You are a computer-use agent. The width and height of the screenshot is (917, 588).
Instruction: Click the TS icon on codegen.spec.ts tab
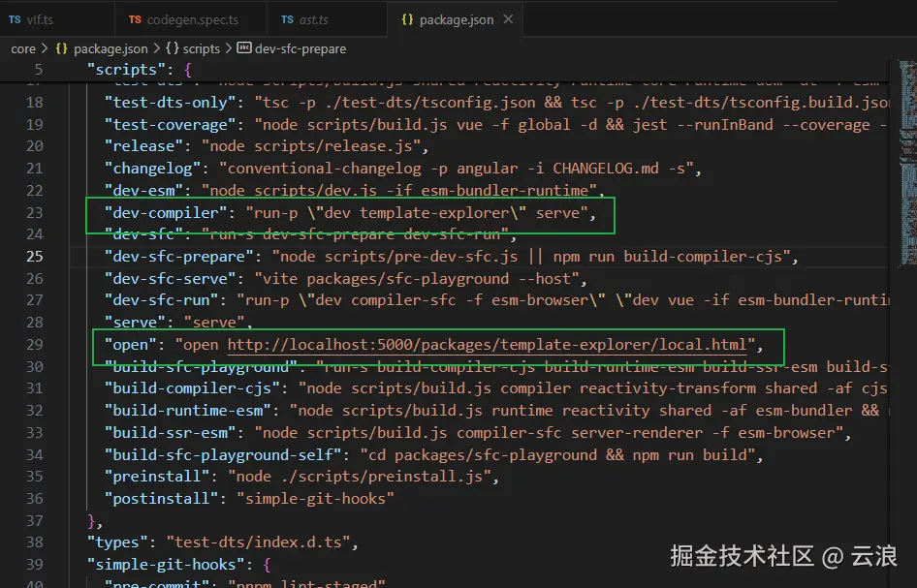click(135, 19)
